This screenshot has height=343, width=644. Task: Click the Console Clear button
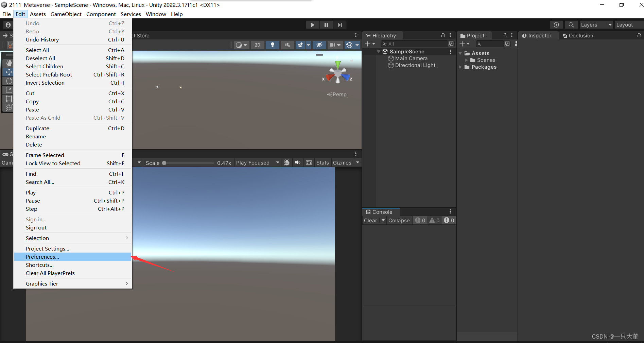point(370,221)
